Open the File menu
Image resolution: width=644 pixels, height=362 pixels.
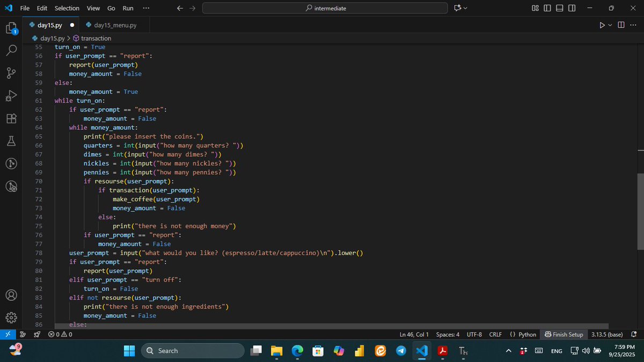25,8
